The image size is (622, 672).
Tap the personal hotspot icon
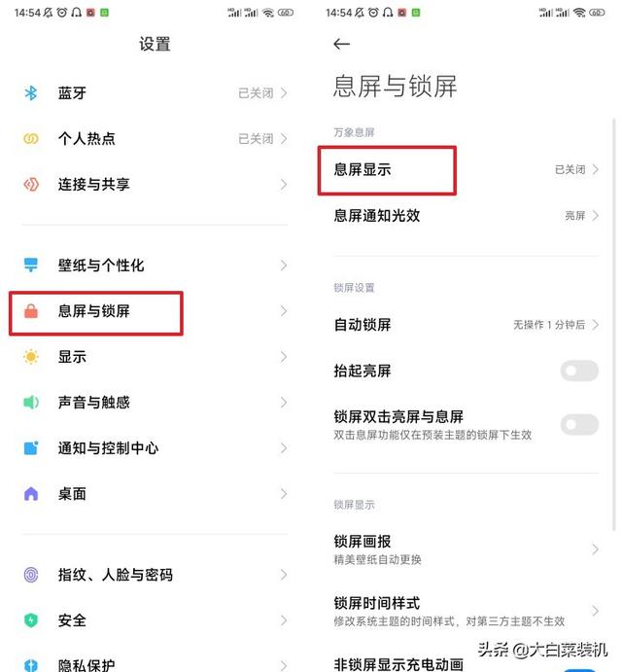pyautogui.click(x=31, y=139)
